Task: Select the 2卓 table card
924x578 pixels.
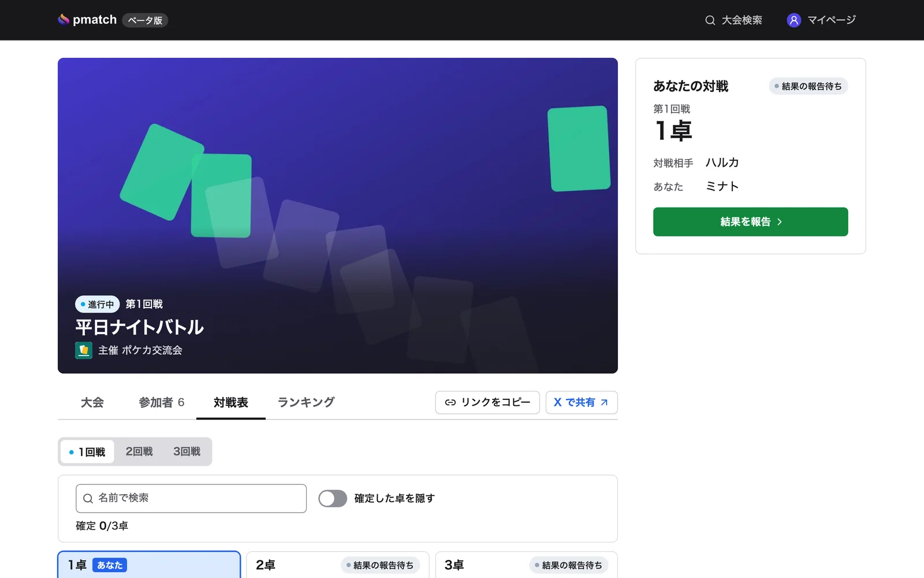Action: (x=337, y=565)
